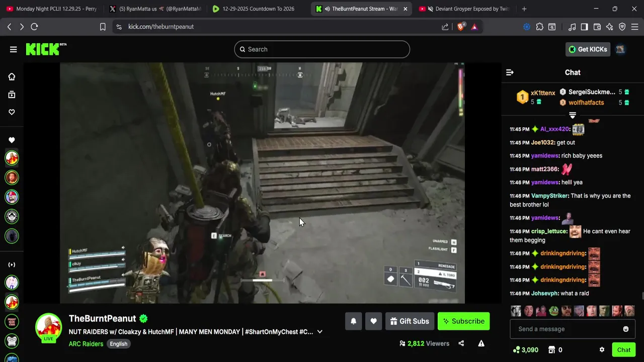Click on the live video player
This screenshot has height=362, width=644.
(x=262, y=183)
